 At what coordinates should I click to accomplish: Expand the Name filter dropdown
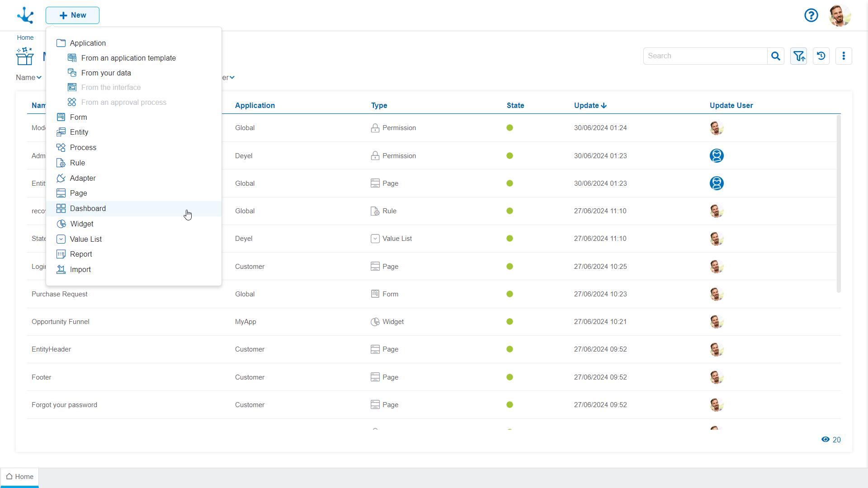[x=28, y=78]
